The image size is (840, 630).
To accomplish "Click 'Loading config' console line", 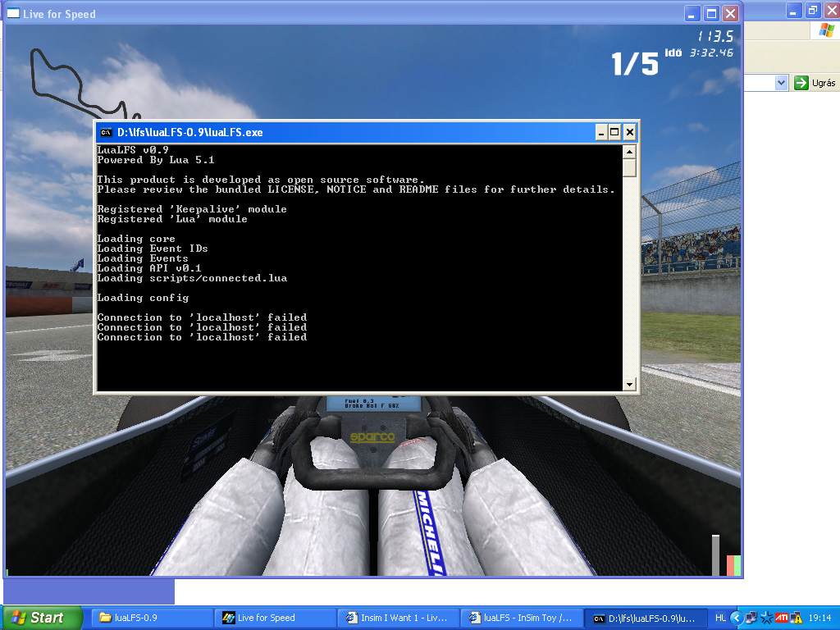I will (x=143, y=298).
